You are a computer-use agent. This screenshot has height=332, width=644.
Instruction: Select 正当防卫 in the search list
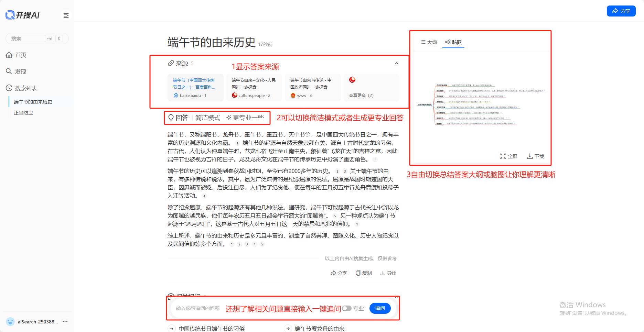pos(23,113)
